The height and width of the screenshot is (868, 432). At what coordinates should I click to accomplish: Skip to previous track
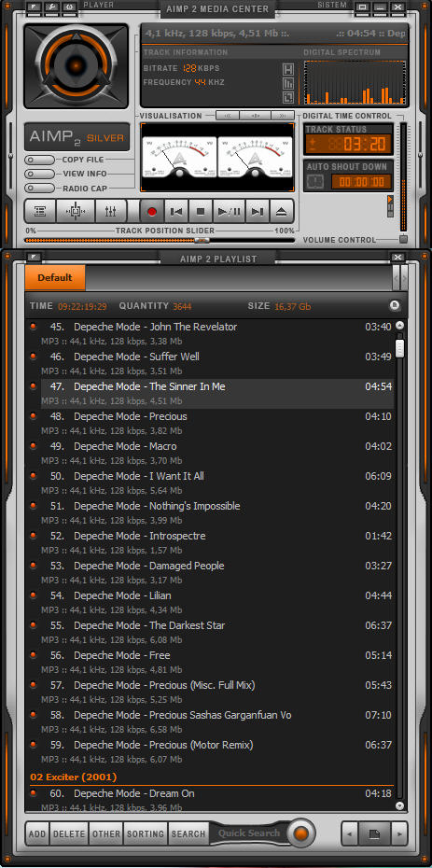coord(176,212)
